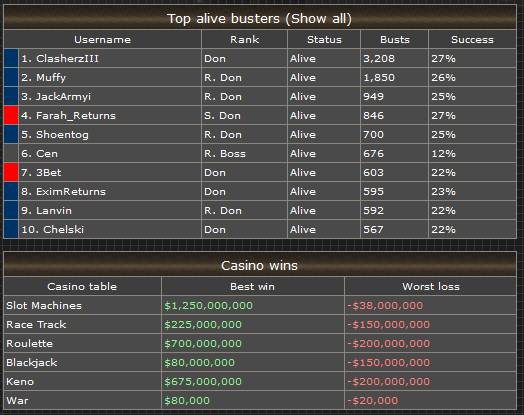This screenshot has height=415, width=524.
Task: Open ClasherzIII's profile
Action: coord(68,58)
